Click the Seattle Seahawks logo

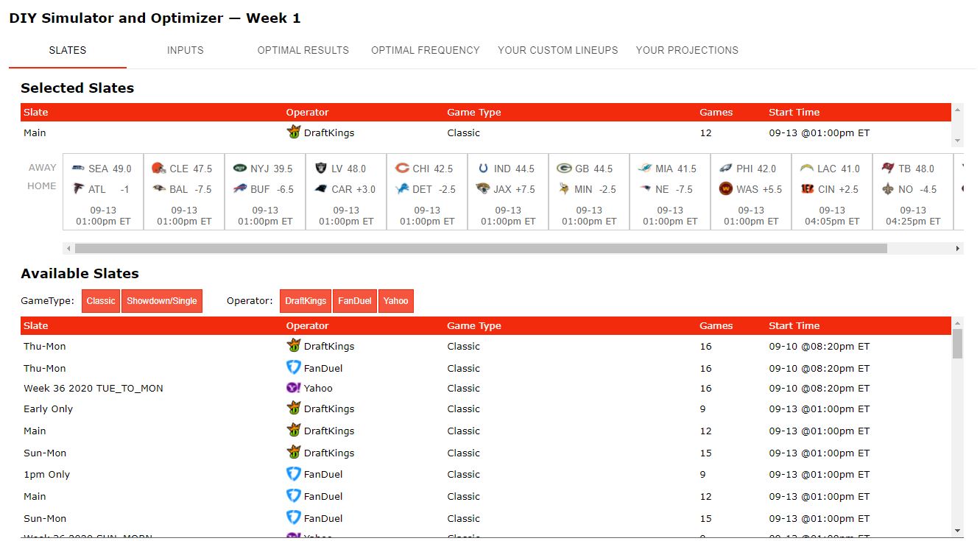pos(78,169)
